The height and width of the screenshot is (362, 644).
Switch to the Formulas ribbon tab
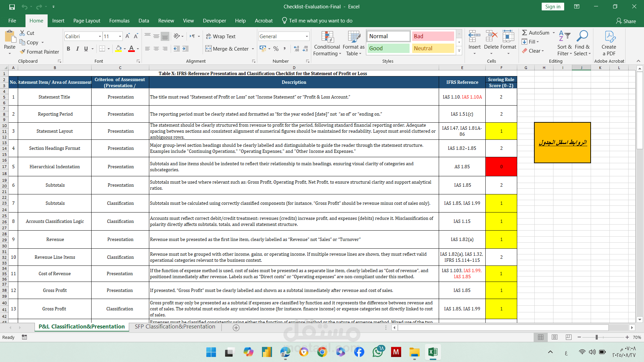tap(119, 21)
